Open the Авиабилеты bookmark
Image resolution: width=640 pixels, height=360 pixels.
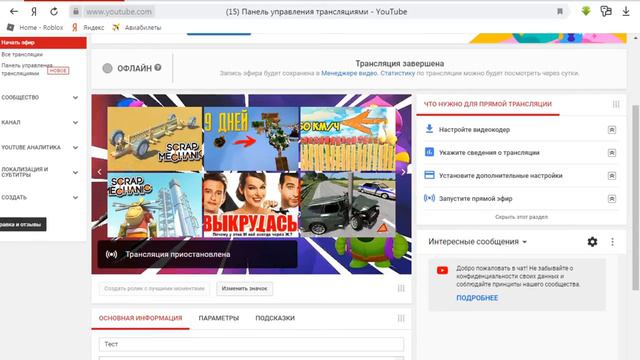(x=137, y=27)
